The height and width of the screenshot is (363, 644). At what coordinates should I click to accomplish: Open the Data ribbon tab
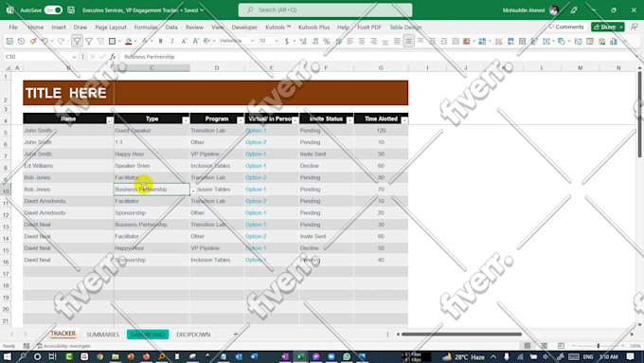coord(171,27)
